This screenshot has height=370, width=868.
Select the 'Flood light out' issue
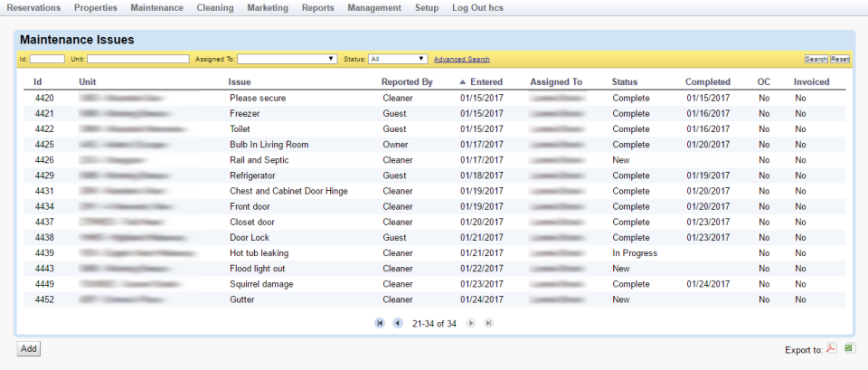tap(258, 269)
